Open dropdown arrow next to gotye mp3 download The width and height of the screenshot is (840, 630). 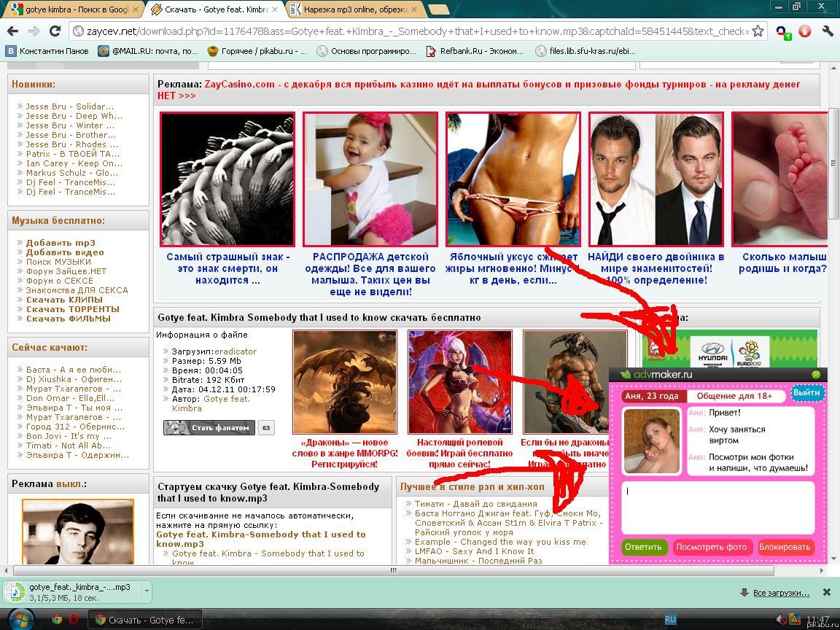click(147, 591)
